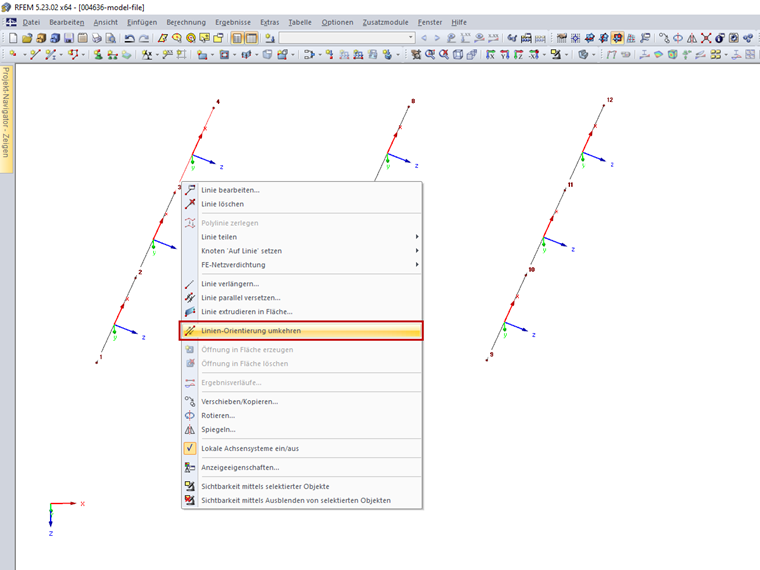Screen dimensions: 760x570
Task: Click the new line tool icon
Action: 35,55
